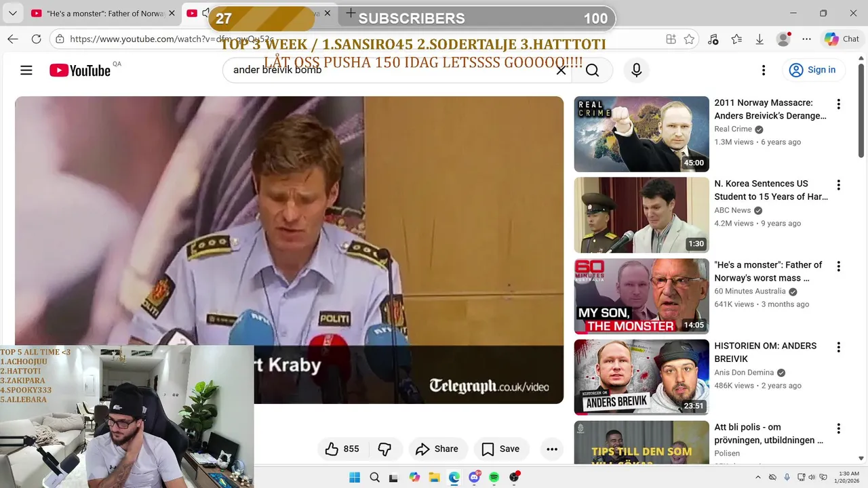Image resolution: width=868 pixels, height=488 pixels.
Task: Open options for HISTORIEN OM video
Action: coord(839,348)
